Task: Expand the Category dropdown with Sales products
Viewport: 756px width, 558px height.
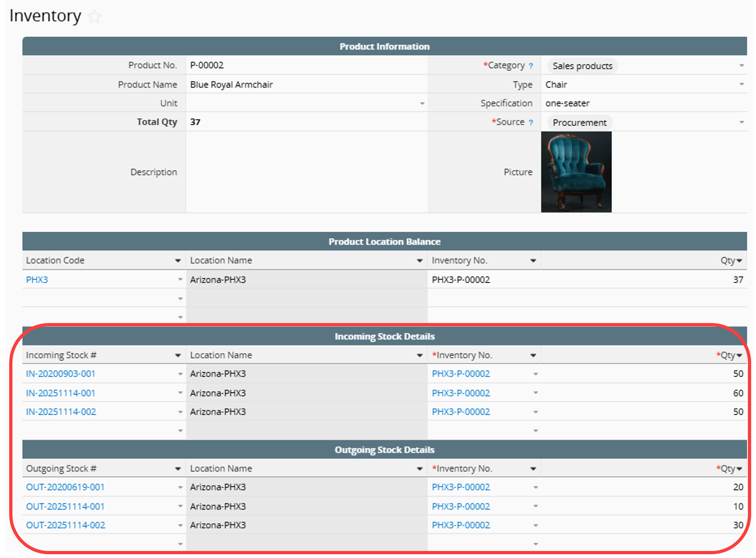Action: tap(741, 66)
